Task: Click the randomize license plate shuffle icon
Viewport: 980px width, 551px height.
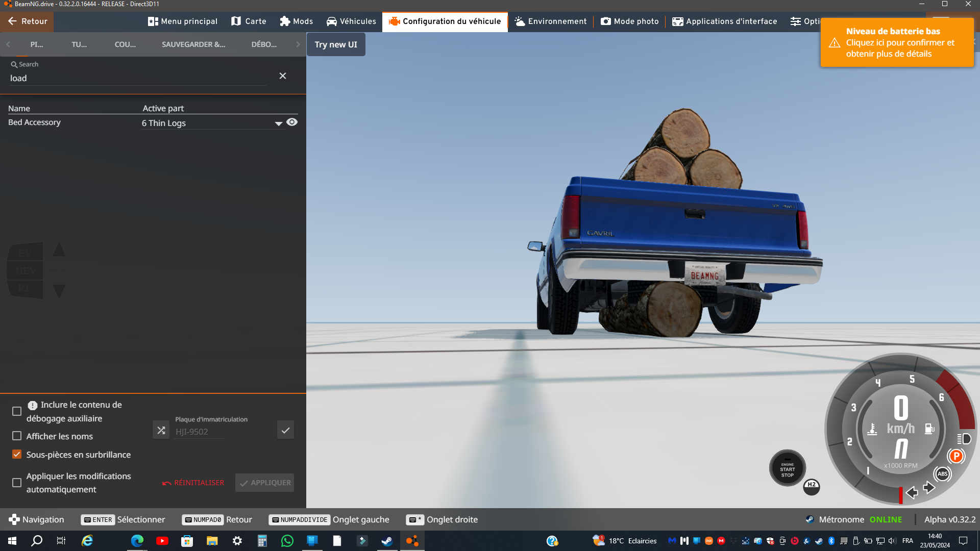Action: pyautogui.click(x=161, y=430)
